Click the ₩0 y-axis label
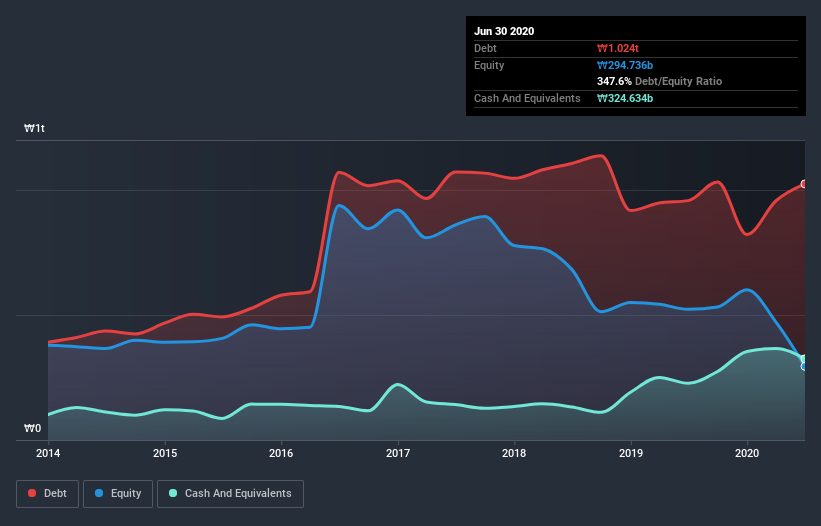The width and height of the screenshot is (821, 526). pos(32,428)
